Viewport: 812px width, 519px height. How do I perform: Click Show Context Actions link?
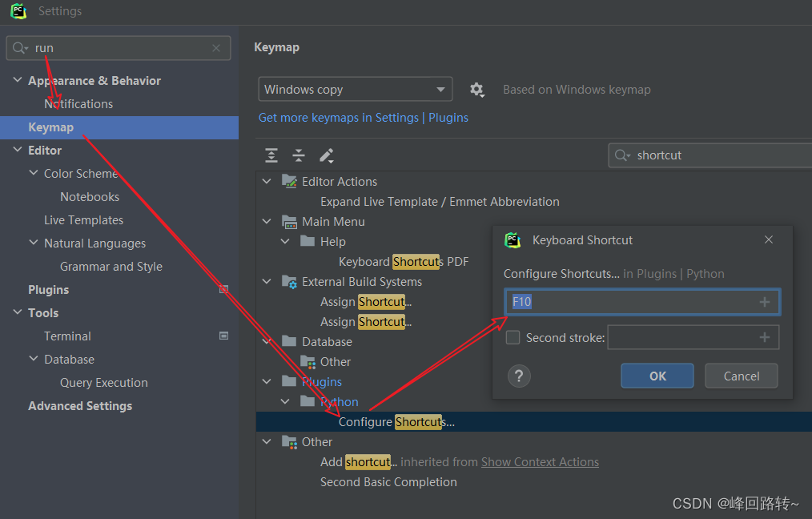tap(540, 462)
